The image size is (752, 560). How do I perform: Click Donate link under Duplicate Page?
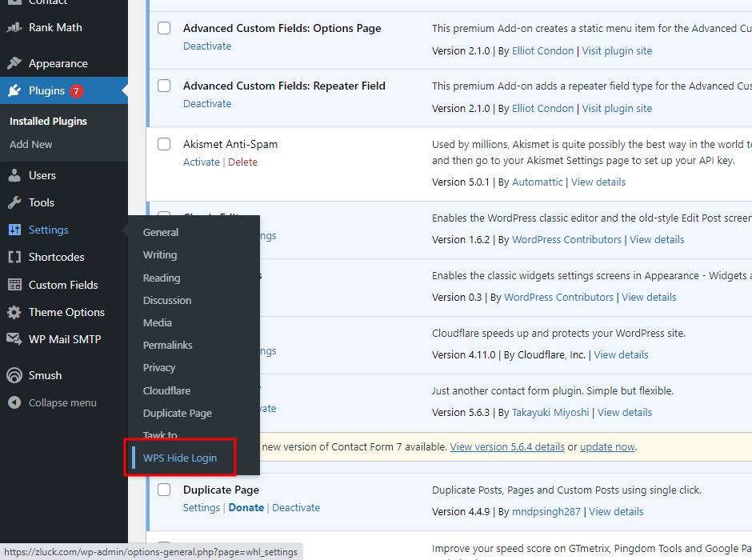(246, 508)
